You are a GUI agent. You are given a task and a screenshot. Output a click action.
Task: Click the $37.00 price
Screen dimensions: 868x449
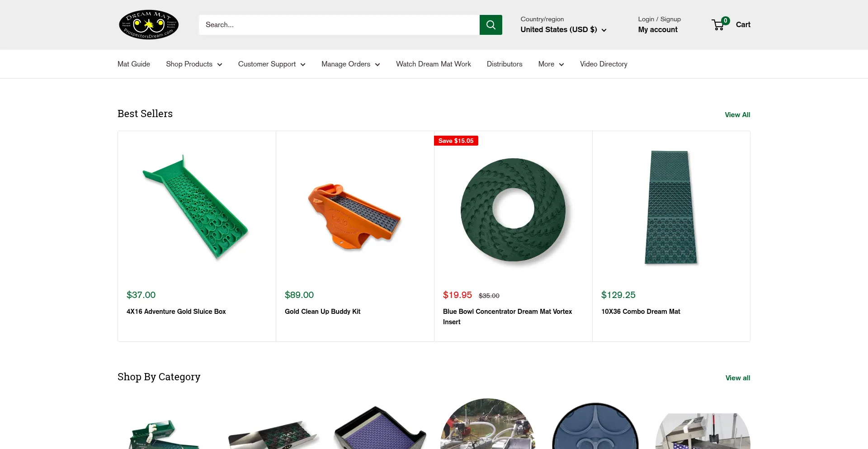(x=141, y=295)
